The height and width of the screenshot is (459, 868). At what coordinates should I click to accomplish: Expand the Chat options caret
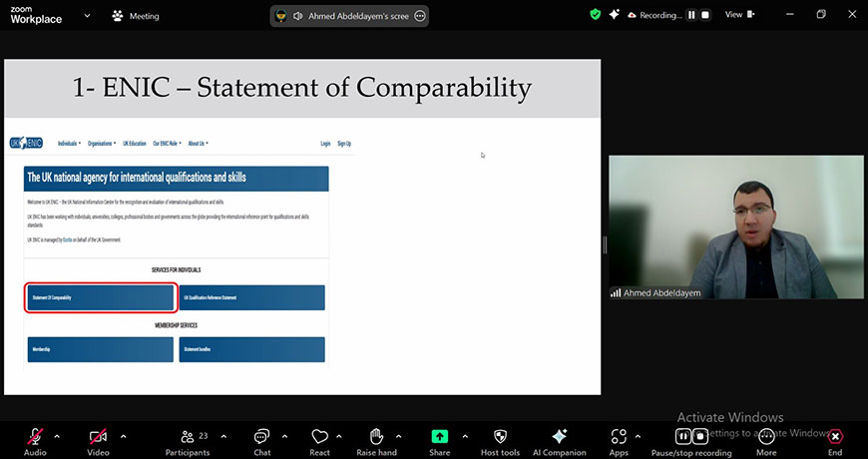tap(284, 437)
